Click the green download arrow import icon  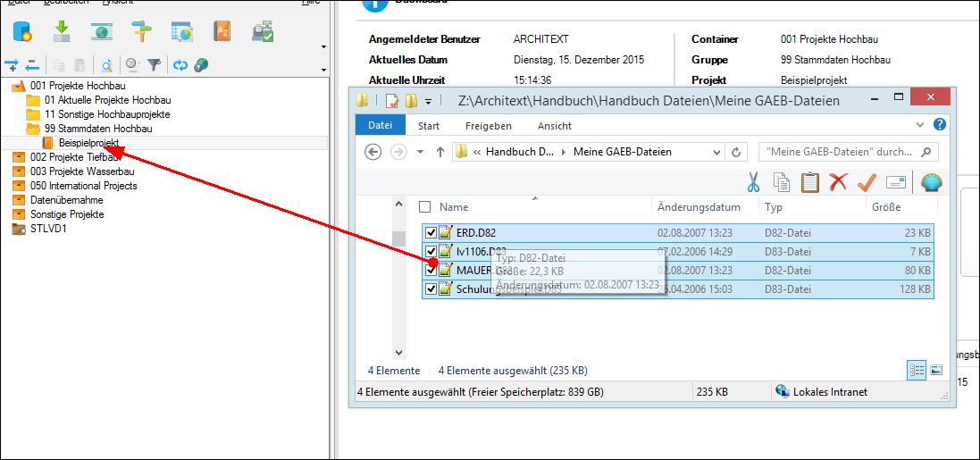[62, 31]
